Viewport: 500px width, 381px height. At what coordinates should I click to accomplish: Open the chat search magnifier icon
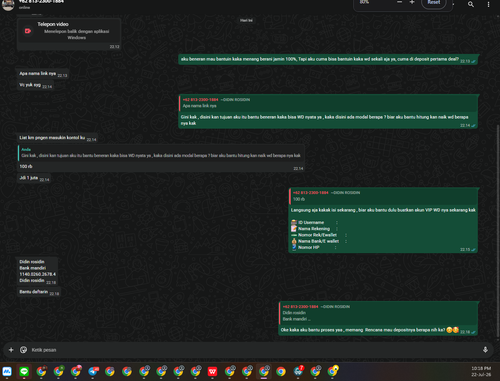(x=471, y=4)
